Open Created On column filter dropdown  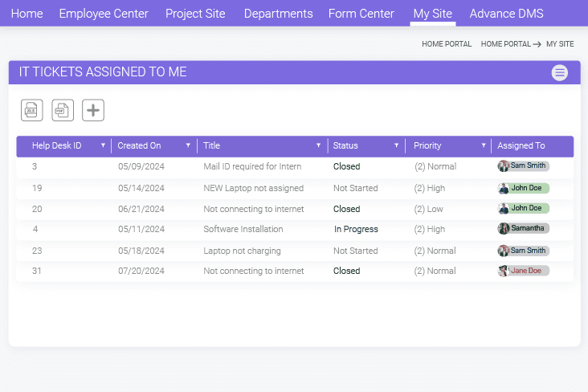pyautogui.click(x=189, y=146)
